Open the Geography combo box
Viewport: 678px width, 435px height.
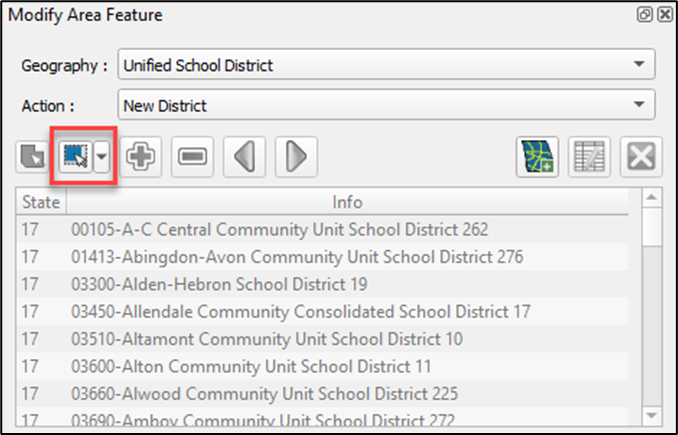click(385, 66)
